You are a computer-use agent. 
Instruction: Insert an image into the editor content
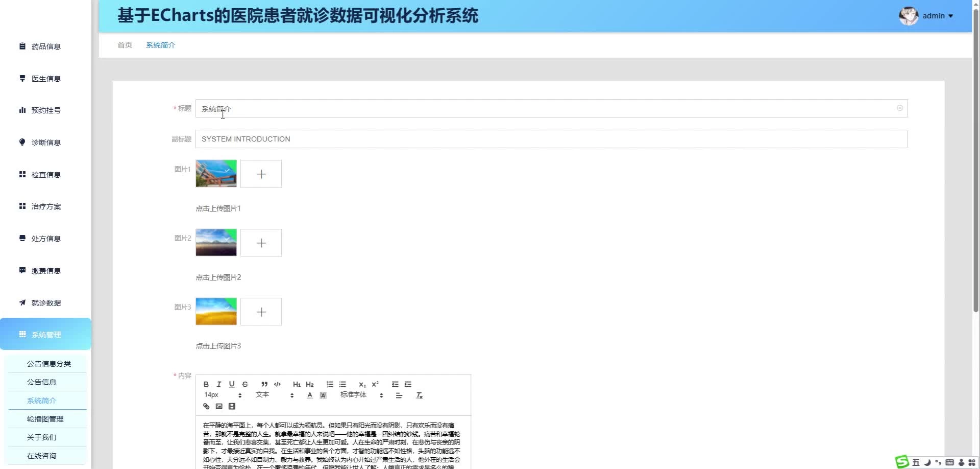[x=219, y=406]
